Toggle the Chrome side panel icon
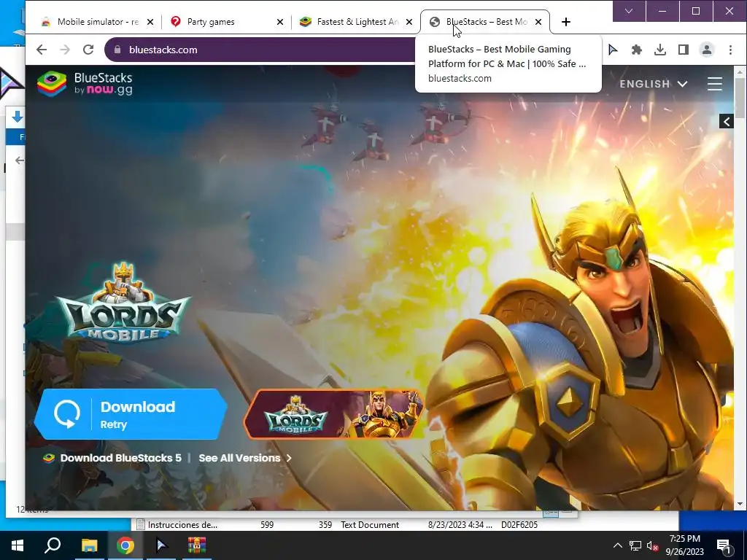 click(683, 50)
